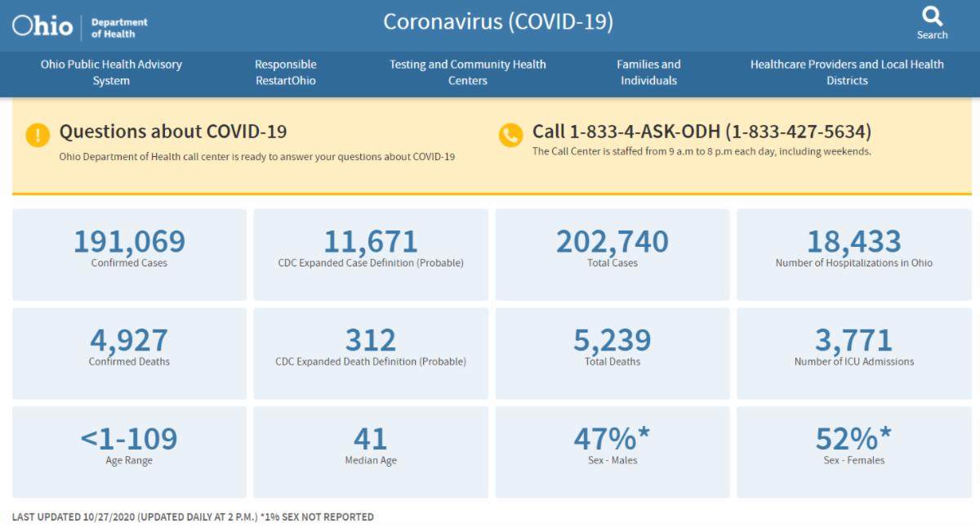Select the Median Age tile
980x528 pixels.
click(x=371, y=451)
